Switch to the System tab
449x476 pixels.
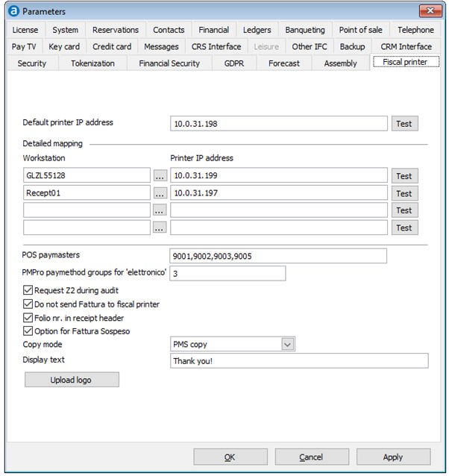[x=65, y=30]
